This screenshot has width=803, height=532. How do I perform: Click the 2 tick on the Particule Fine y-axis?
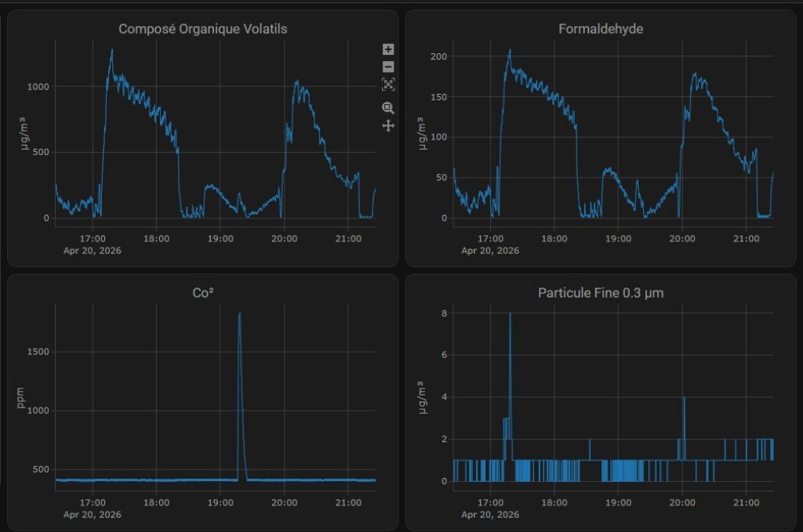(x=444, y=439)
